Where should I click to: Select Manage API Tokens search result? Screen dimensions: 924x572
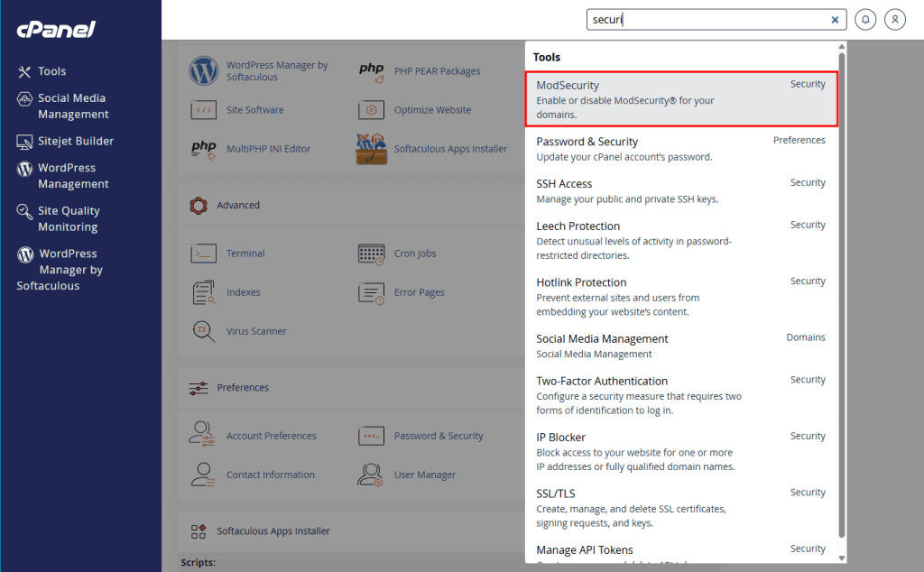click(x=681, y=550)
